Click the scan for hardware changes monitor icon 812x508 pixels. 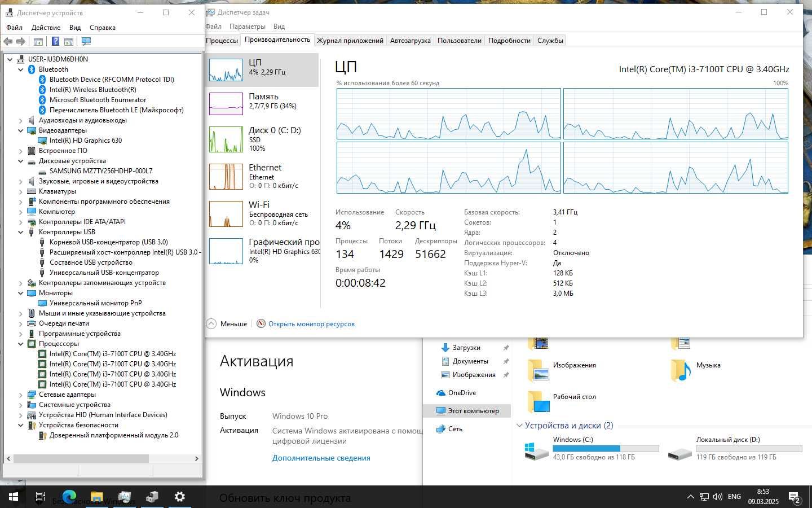pos(86,41)
